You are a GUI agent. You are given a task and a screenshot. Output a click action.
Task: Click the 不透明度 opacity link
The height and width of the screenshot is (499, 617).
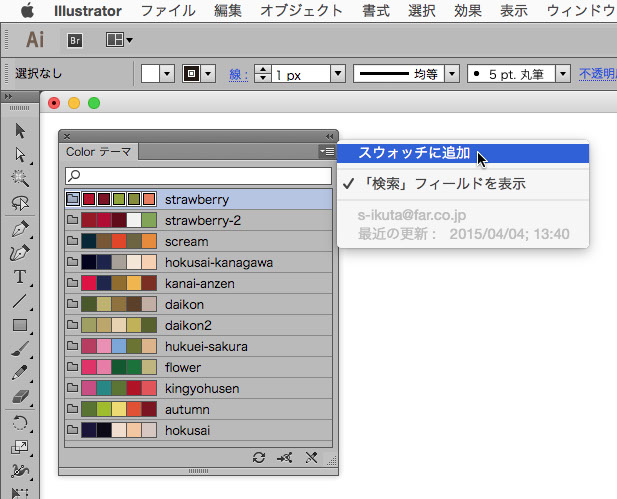598,74
